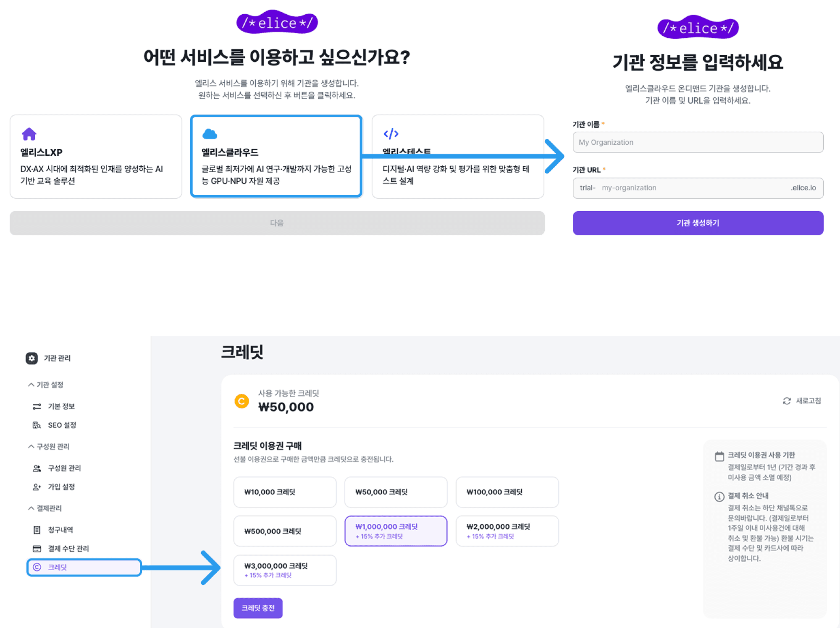Click the My Organization name input field
The height and width of the screenshot is (628, 840).
[x=698, y=142]
